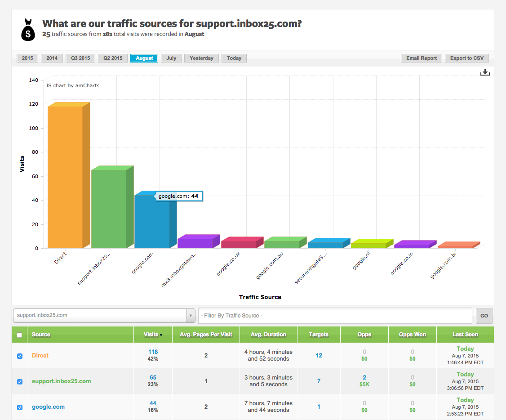Image resolution: width=506 pixels, height=420 pixels.
Task: Open the support.inbox25.com source link
Action: [x=61, y=381]
